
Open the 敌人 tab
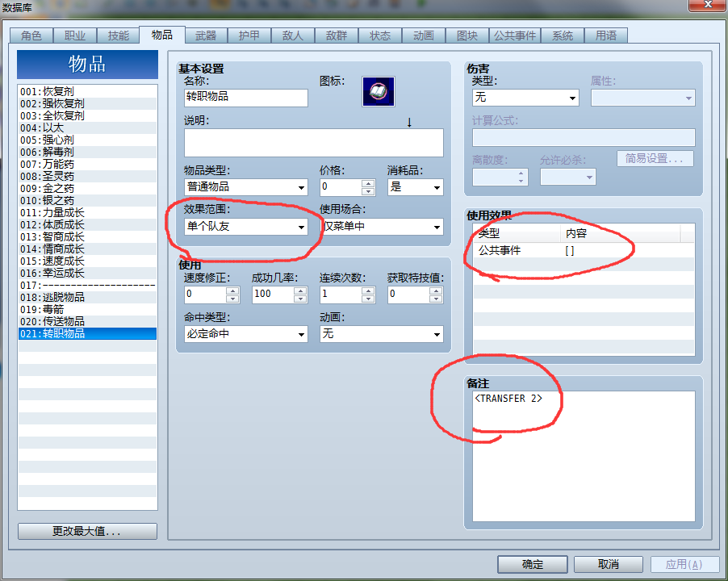click(293, 36)
